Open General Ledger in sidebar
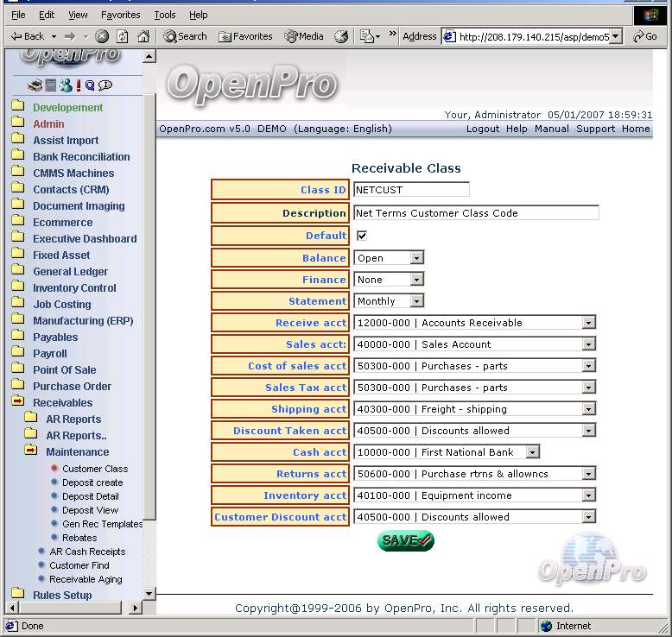This screenshot has height=637, width=672. 70,271
